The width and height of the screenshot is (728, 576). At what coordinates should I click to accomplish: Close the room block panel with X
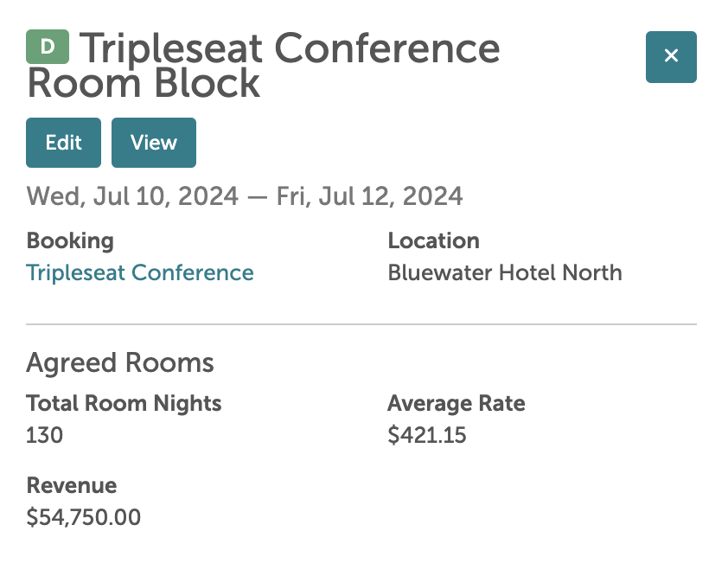[x=670, y=57]
